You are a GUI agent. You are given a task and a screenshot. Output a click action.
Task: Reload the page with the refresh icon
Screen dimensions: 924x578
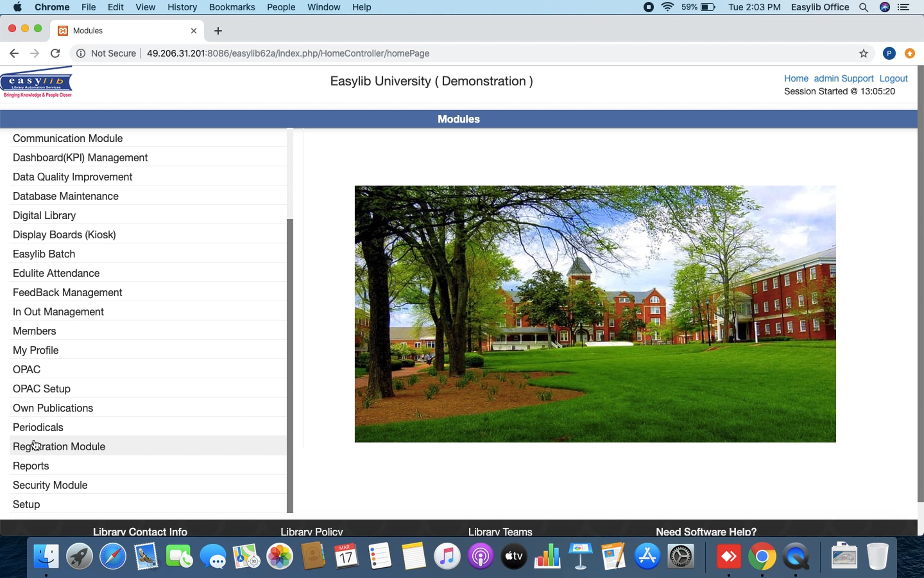point(55,53)
